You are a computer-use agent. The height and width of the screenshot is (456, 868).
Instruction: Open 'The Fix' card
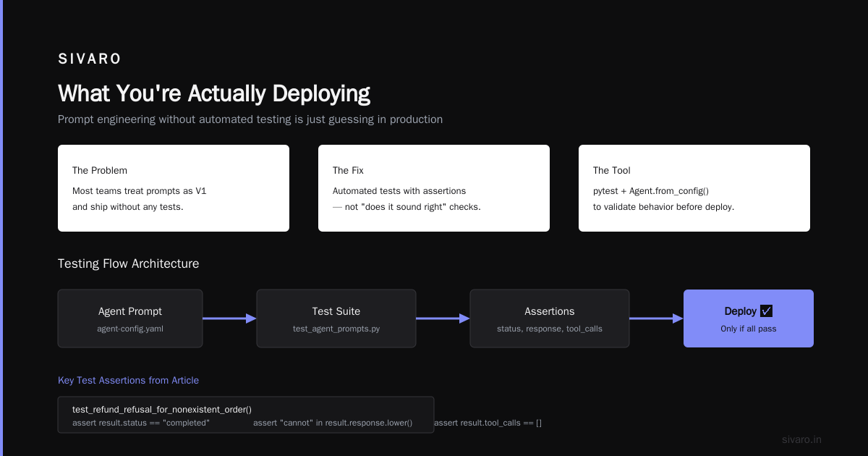pos(434,188)
